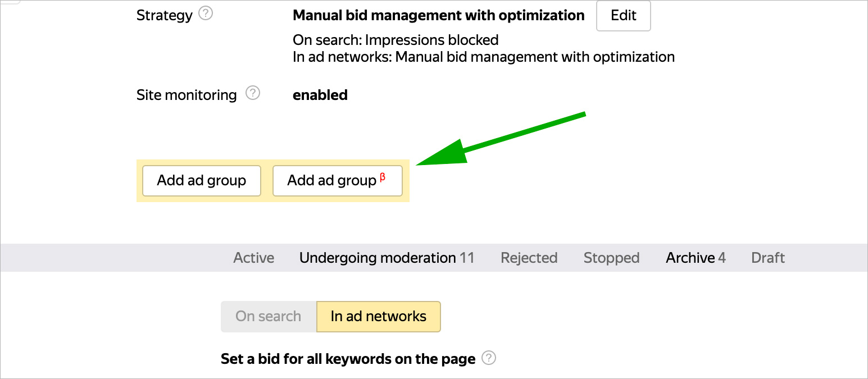Click the "On search: Impressions blocked" line
The width and height of the screenshot is (868, 379).
point(396,40)
